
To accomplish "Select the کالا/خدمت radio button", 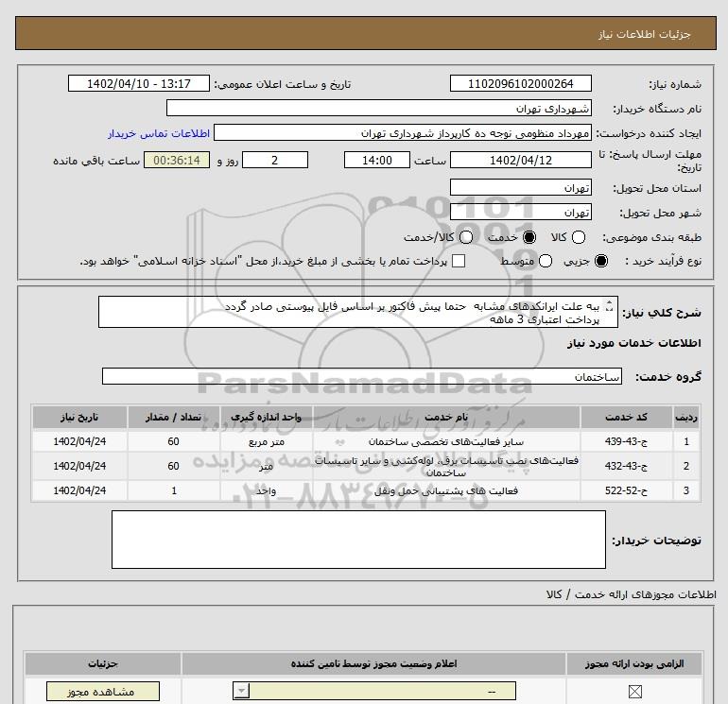I will [x=466, y=237].
